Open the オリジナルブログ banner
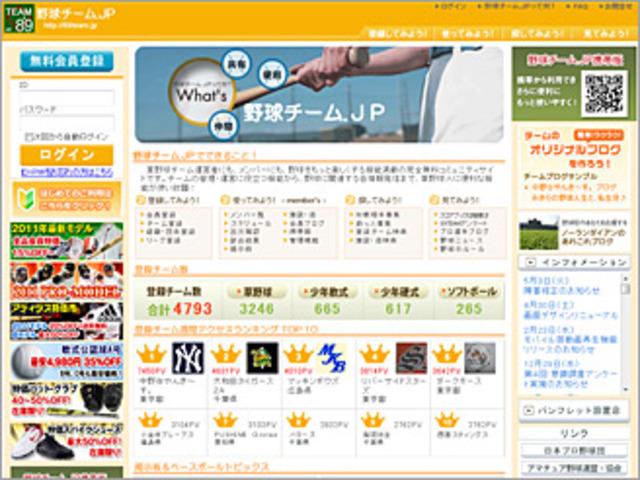640x480 pixels. (x=574, y=167)
